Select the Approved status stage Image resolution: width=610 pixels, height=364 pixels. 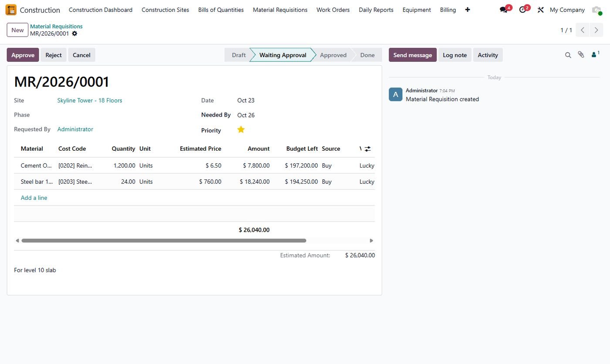point(333,55)
